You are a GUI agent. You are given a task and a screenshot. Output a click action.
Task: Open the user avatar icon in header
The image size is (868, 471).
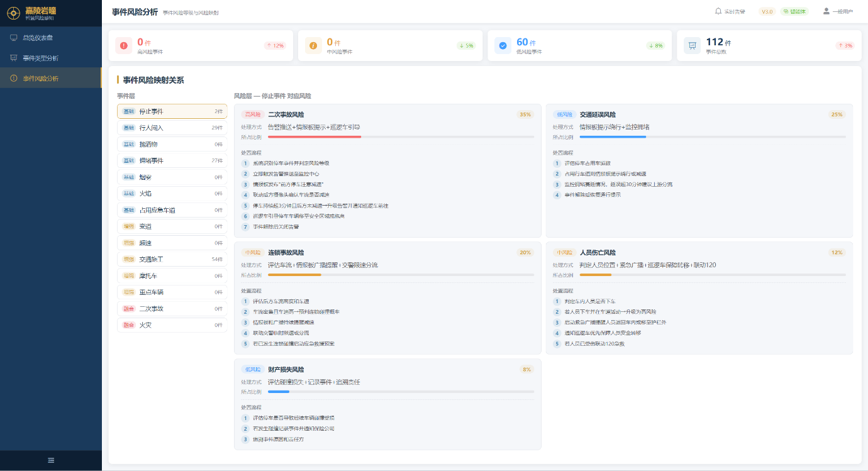tap(826, 11)
